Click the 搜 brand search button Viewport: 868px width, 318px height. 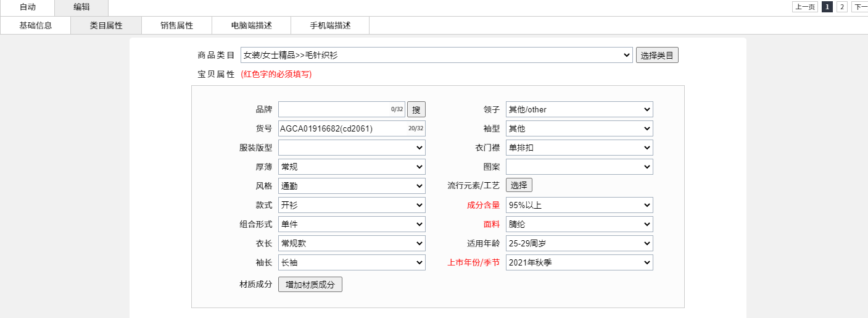click(x=416, y=110)
